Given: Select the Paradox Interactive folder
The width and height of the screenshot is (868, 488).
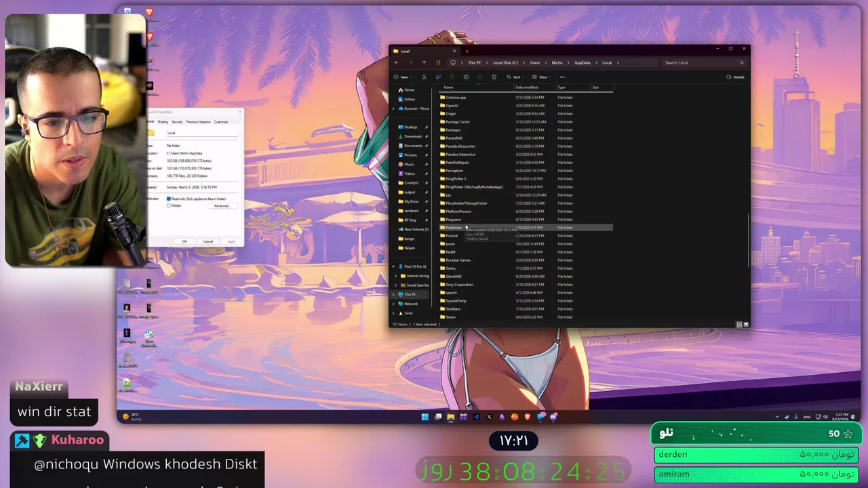Looking at the screenshot, I should point(526,155).
